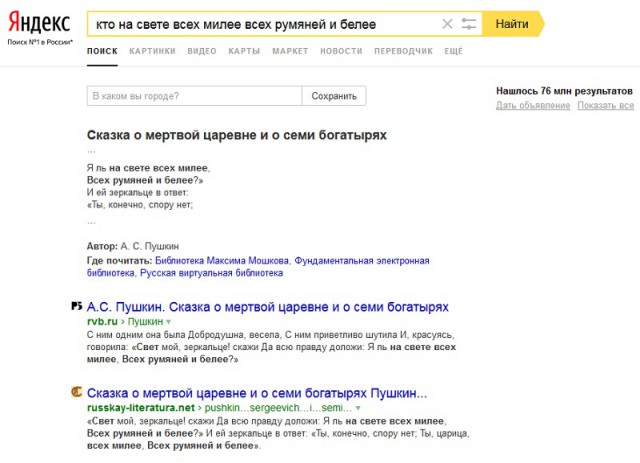Image resolution: width=640 pixels, height=463 pixels.
Task: Click the russkay-literatura.net domain link
Action: [141, 408]
